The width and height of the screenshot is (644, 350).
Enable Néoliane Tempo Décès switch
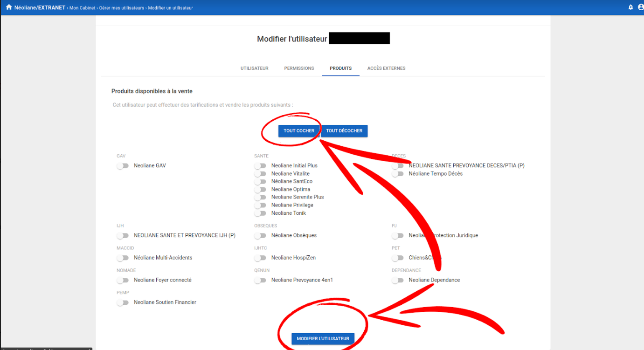click(x=398, y=174)
